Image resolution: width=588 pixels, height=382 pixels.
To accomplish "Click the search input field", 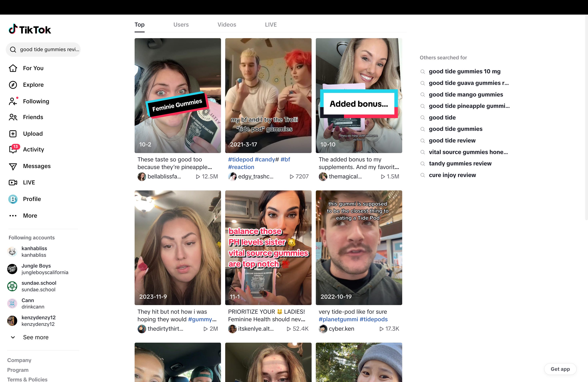I will pos(49,49).
